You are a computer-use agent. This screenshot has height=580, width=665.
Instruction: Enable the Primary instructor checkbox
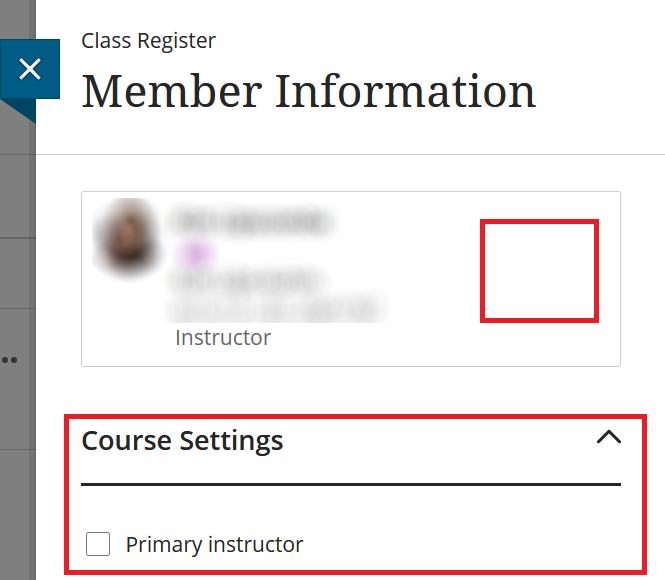click(x=98, y=544)
